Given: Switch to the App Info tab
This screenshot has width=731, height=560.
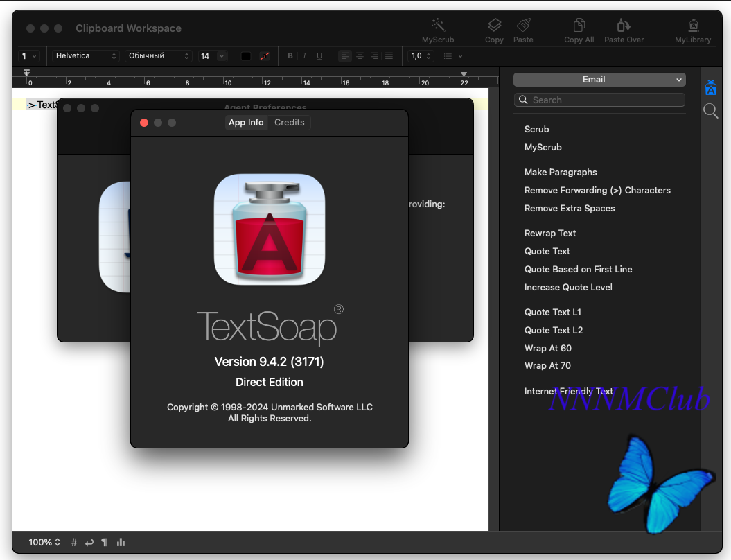Looking at the screenshot, I should point(246,122).
